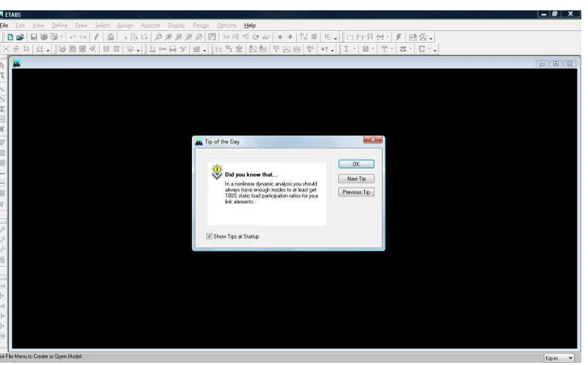Click the last magnifier icon in zoom group
Screen dimensions: 588x365
(x=199, y=37)
